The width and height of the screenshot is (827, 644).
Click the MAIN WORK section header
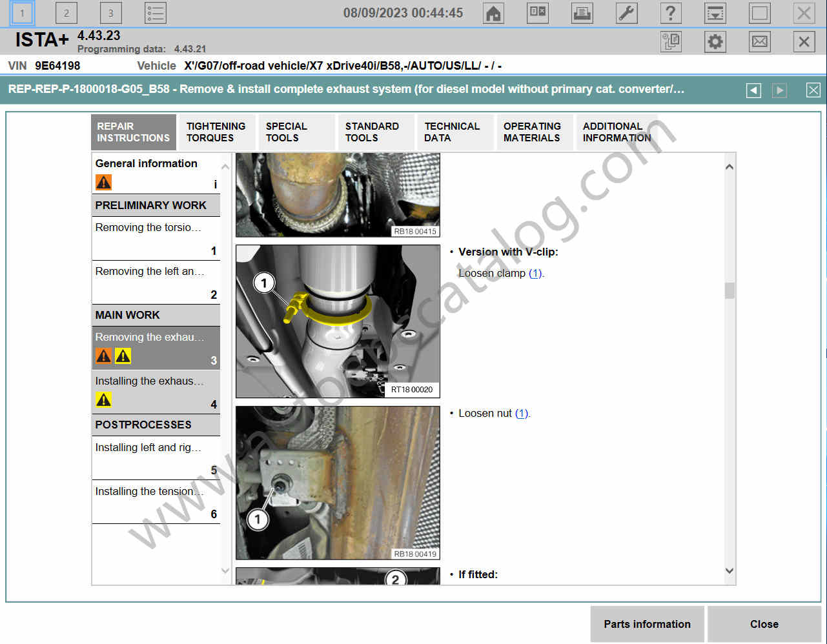pyautogui.click(x=156, y=315)
